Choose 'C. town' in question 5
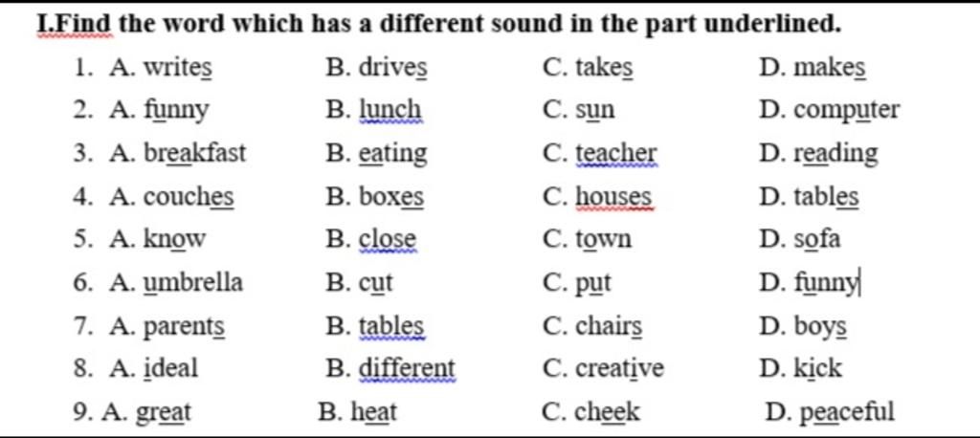 click(x=588, y=239)
